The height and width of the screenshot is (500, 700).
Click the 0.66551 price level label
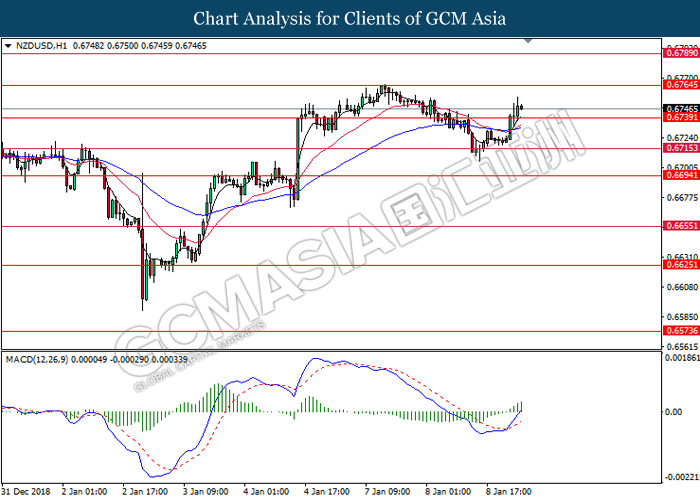coord(680,226)
